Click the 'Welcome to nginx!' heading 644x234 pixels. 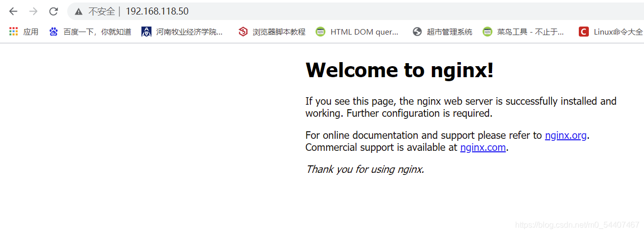[x=400, y=70]
